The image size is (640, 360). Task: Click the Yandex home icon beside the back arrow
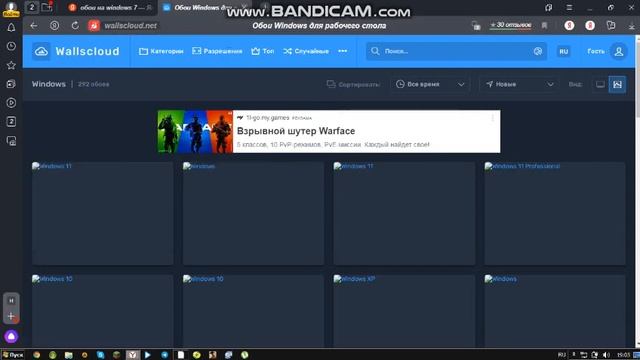point(54,25)
